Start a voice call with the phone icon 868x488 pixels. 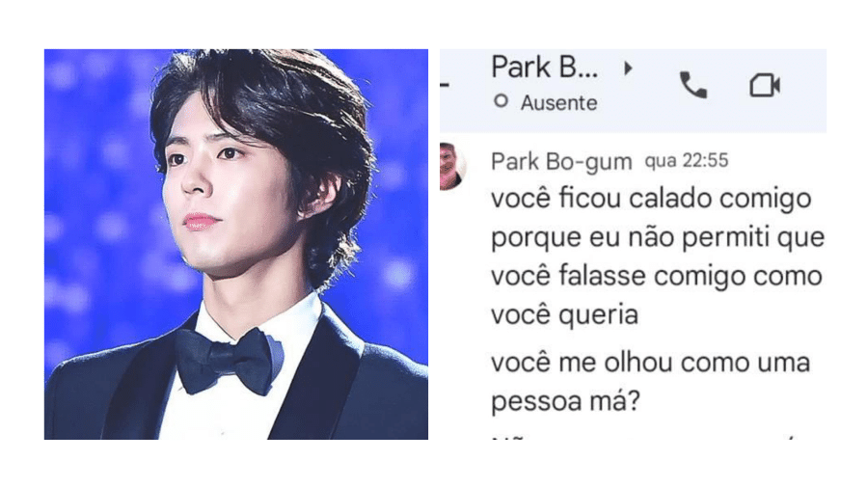point(693,85)
